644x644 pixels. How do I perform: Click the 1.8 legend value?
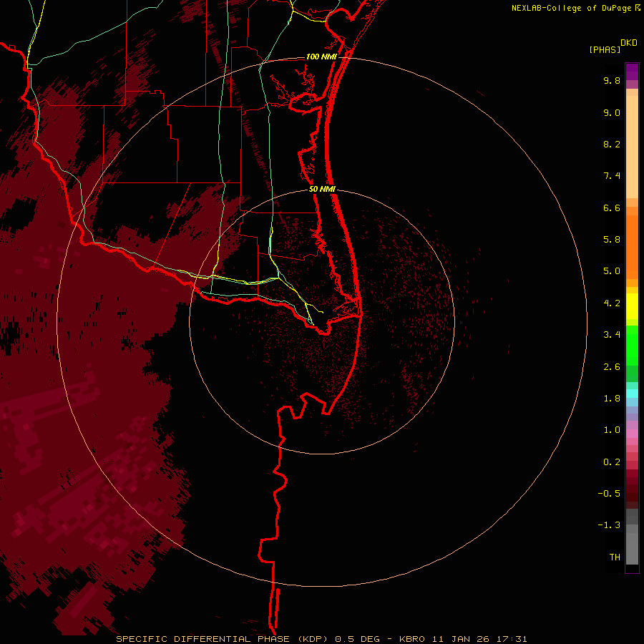612,399
